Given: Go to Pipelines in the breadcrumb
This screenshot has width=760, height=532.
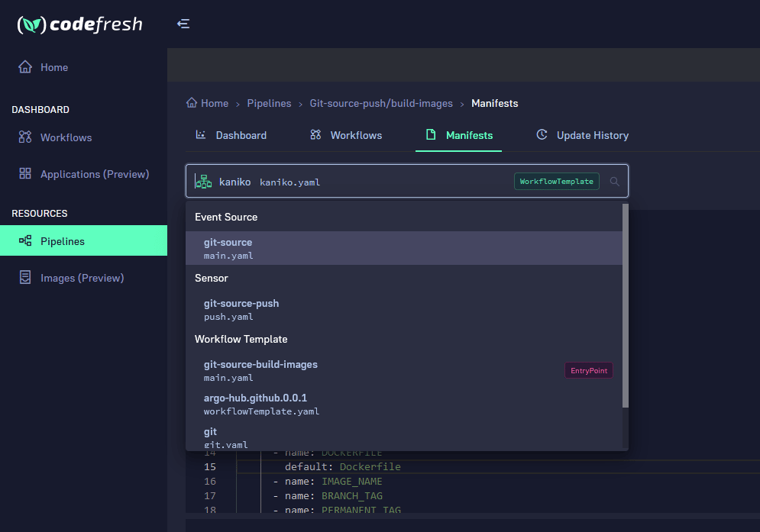Looking at the screenshot, I should 269,103.
